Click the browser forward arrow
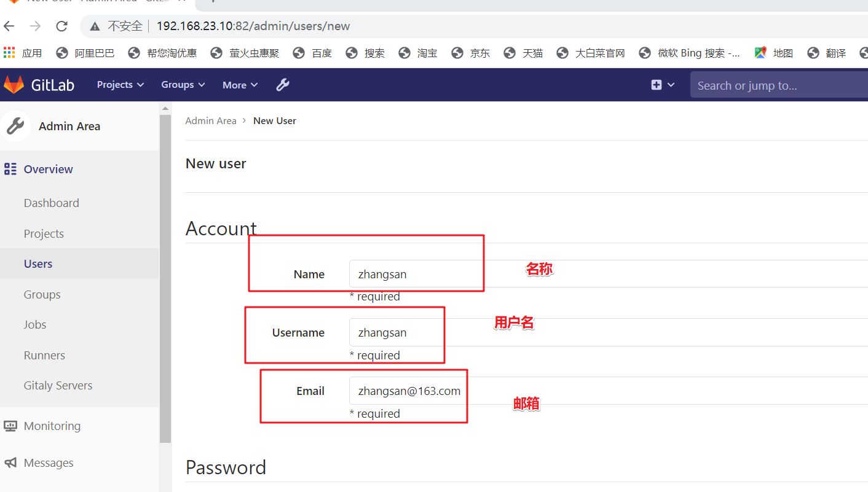Image resolution: width=868 pixels, height=492 pixels. click(x=35, y=26)
